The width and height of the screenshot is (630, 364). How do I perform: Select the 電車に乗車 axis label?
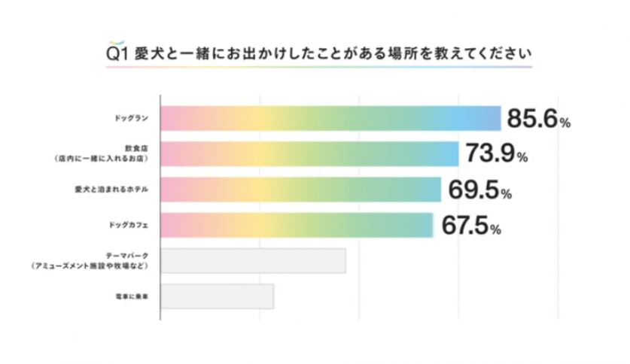129,296
